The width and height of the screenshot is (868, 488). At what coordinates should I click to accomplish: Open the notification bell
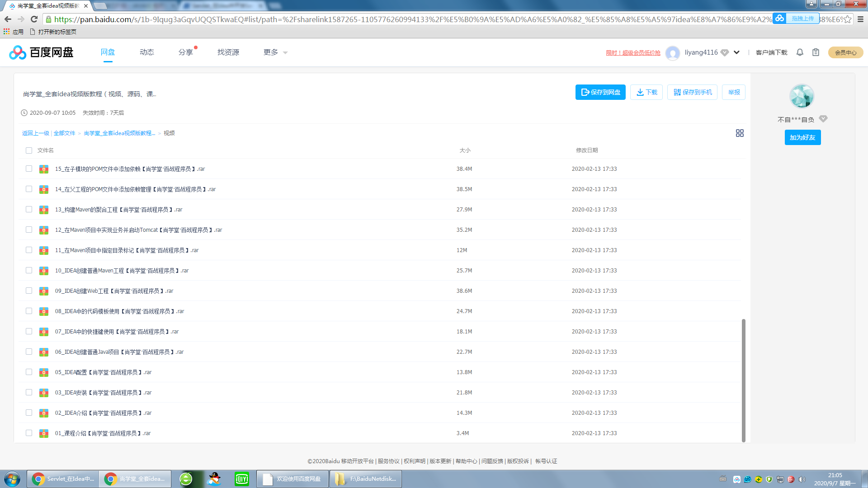click(x=800, y=52)
